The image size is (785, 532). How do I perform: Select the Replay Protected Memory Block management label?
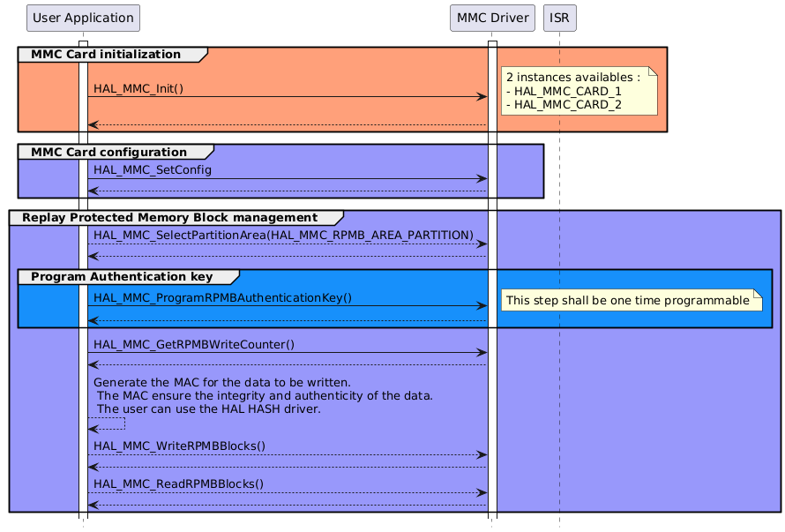169,217
